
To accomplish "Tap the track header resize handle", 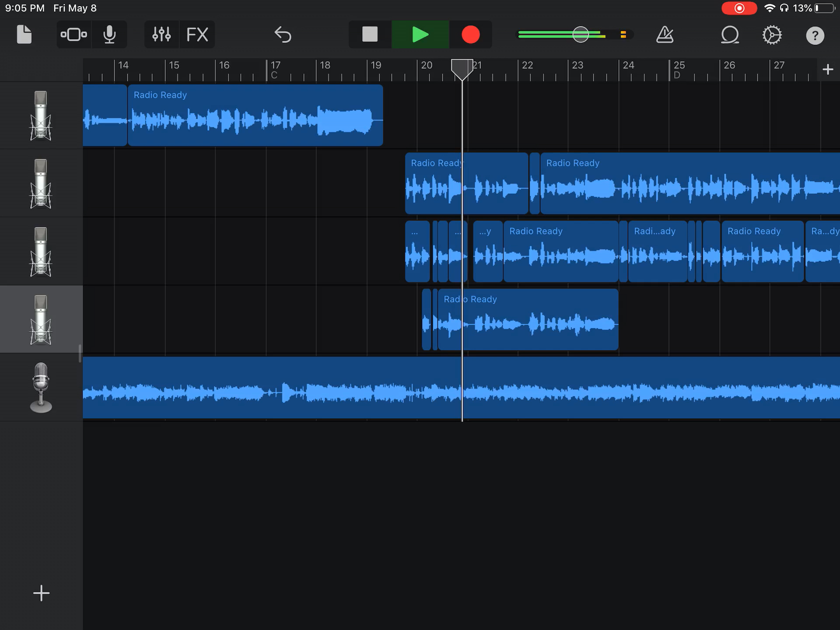I will pos(80,353).
